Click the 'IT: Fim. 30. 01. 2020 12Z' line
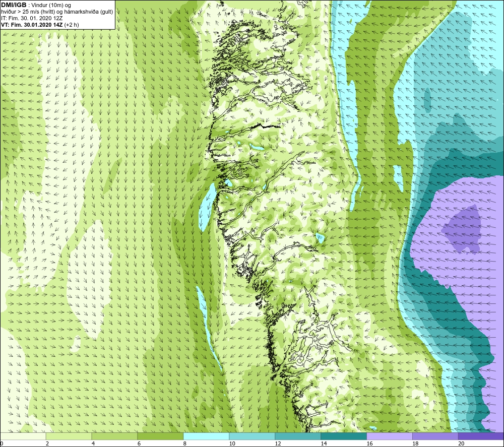 [32, 18]
